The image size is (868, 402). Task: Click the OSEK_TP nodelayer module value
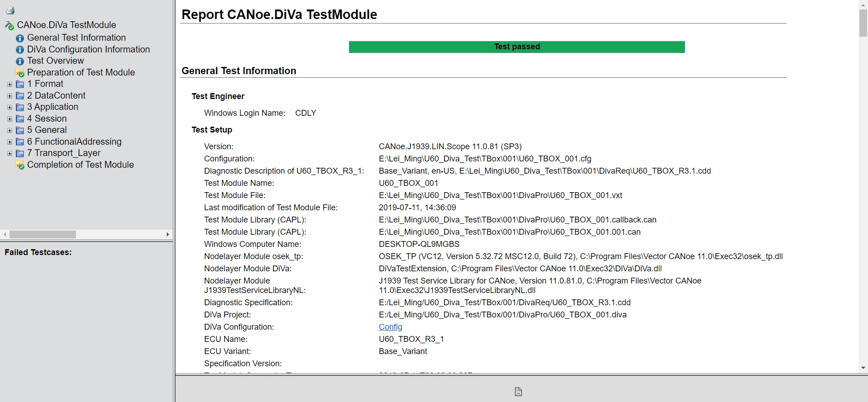pyautogui.click(x=581, y=256)
